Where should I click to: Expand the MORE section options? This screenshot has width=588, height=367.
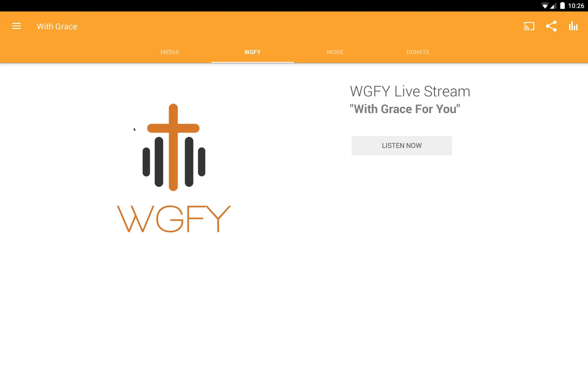(335, 52)
